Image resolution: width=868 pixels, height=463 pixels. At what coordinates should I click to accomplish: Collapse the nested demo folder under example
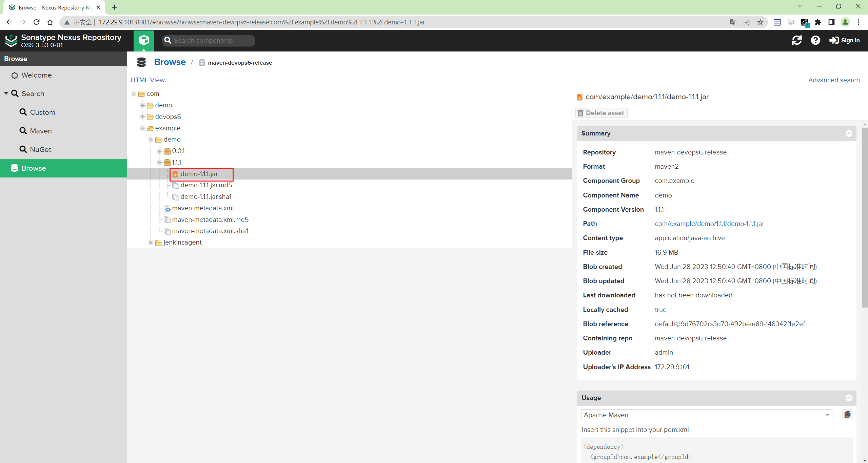[151, 140]
